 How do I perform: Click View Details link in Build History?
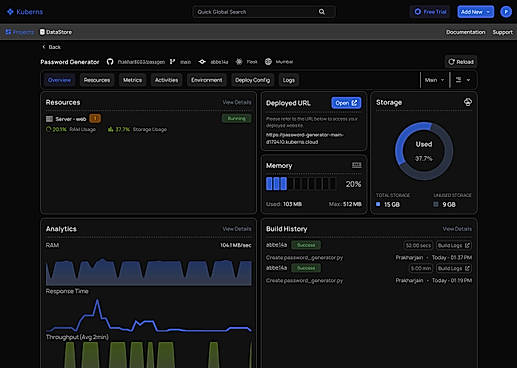point(457,229)
